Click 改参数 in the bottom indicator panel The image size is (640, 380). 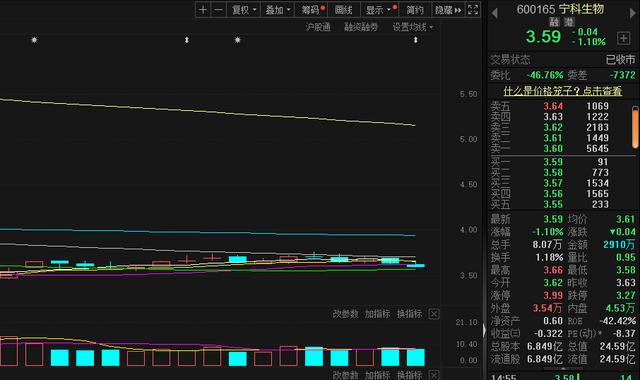pos(345,375)
